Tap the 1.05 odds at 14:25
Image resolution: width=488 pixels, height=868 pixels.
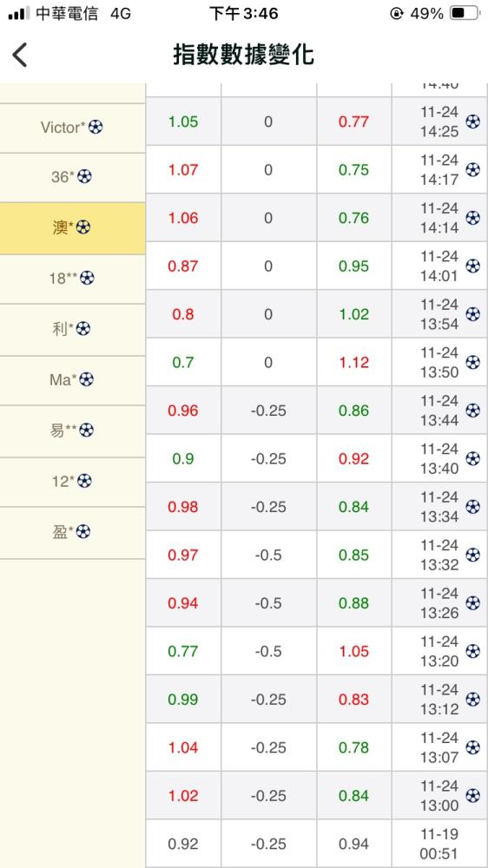(x=183, y=122)
